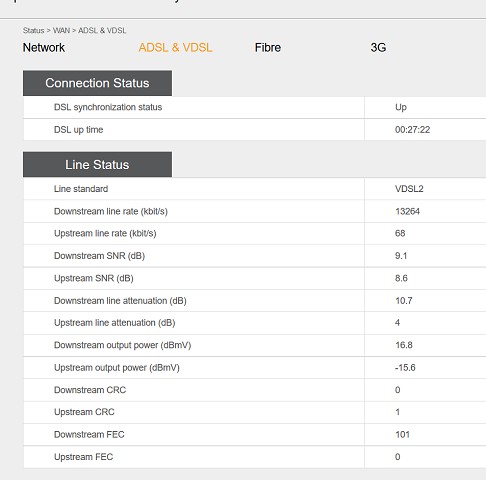The image size is (486, 480).
Task: Click the Status breadcrumb link
Action: pos(33,31)
